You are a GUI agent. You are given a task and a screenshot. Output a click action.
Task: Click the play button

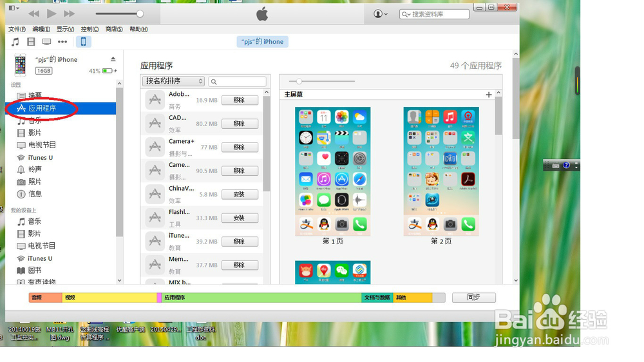(x=52, y=14)
